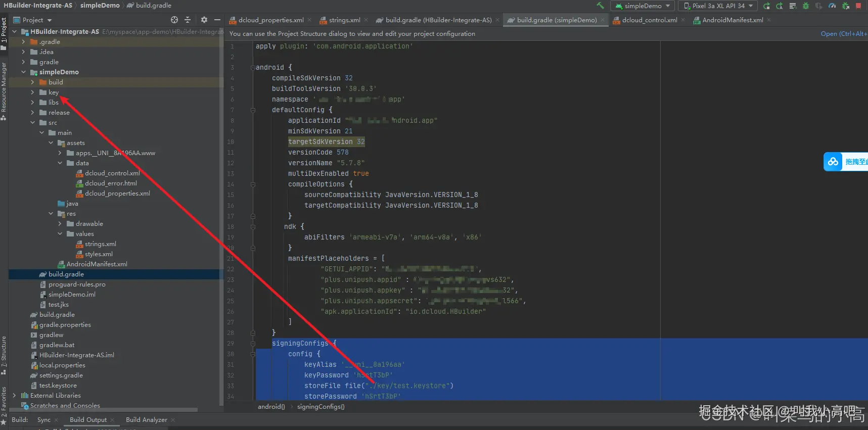Viewport: 868px width, 430px height.
Task: Click Collapse All icon in Project panel
Action: [x=188, y=20]
